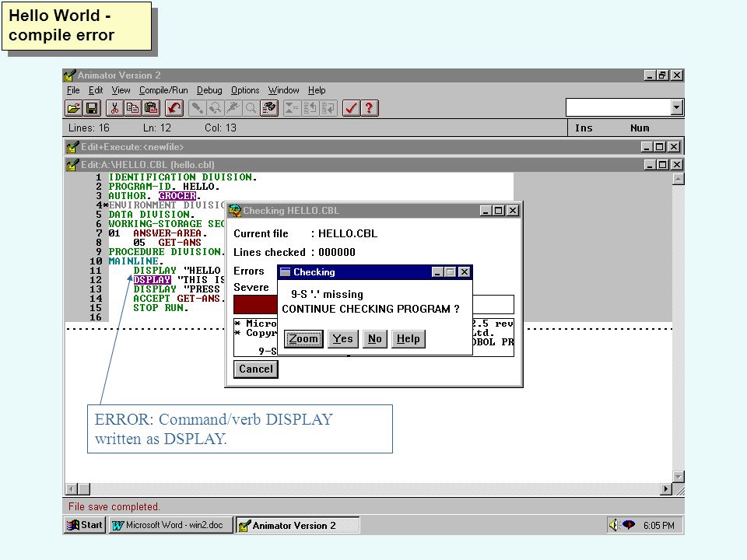Click Animator Version 2 taskbar button
The width and height of the screenshot is (747, 560).
pos(297,525)
